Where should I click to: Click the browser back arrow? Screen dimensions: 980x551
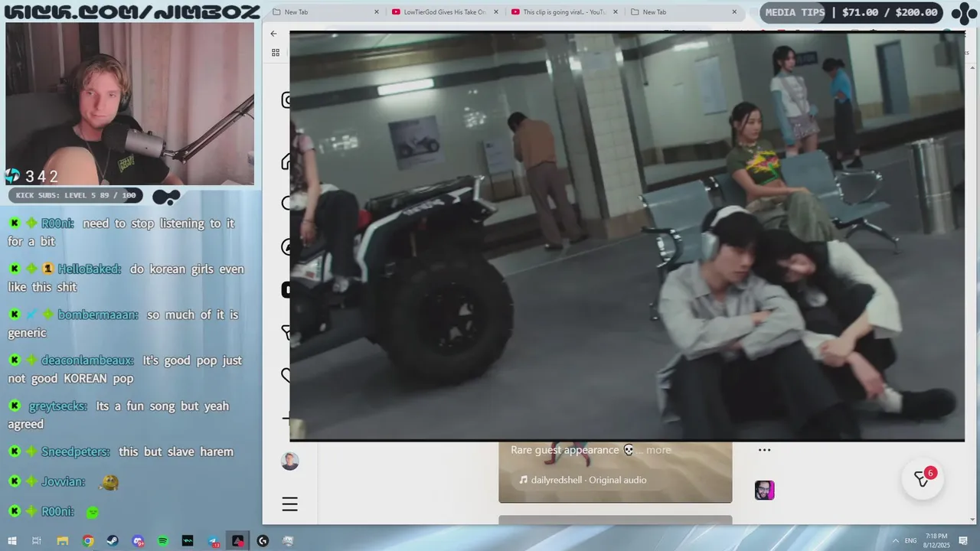(274, 34)
